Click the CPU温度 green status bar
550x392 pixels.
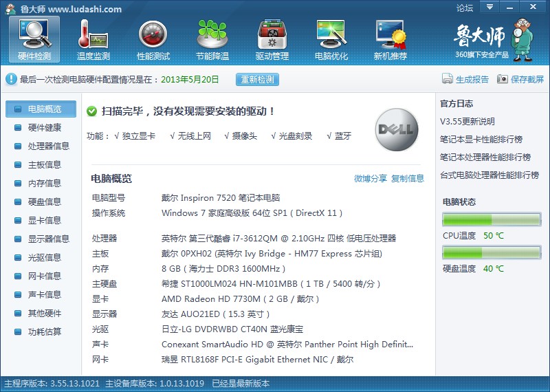click(491, 220)
